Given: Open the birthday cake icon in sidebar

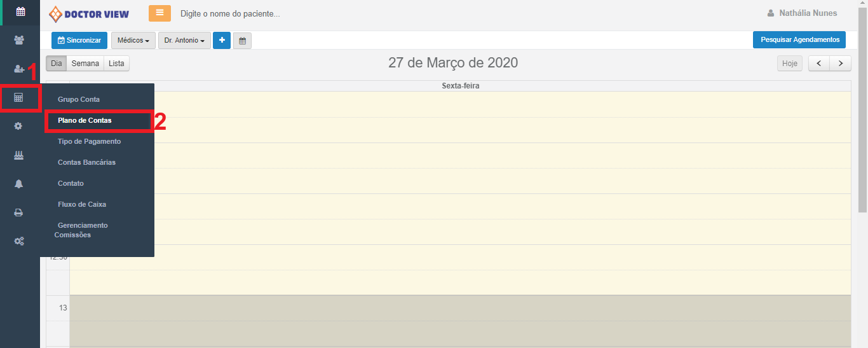Looking at the screenshot, I should click(x=19, y=155).
